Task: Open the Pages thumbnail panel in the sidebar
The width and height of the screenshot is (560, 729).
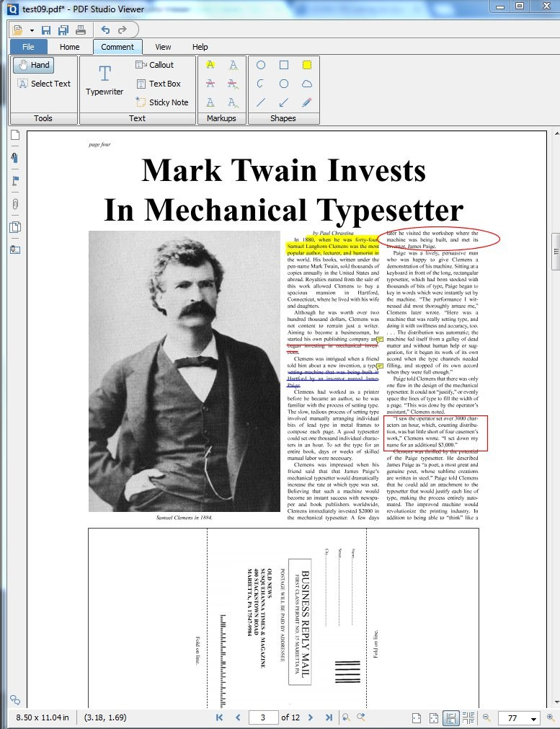Action: 15,136
